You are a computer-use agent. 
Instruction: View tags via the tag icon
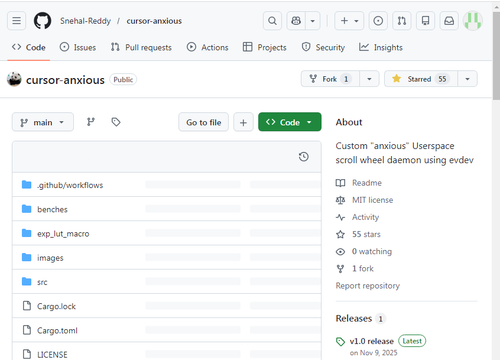coord(116,122)
